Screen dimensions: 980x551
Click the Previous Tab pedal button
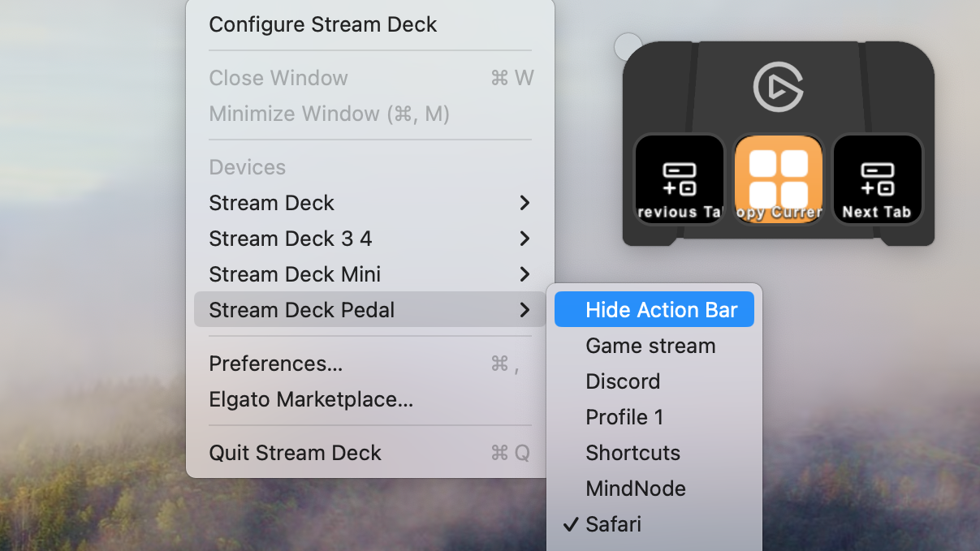point(679,179)
